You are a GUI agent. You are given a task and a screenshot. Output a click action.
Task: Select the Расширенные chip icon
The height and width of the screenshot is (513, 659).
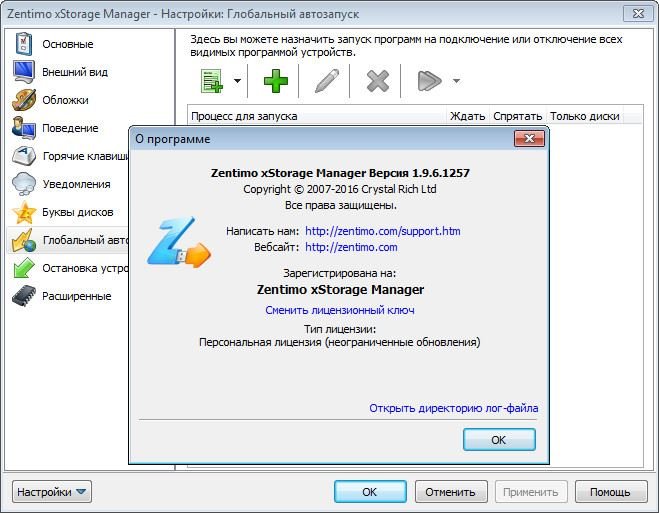coord(24,296)
